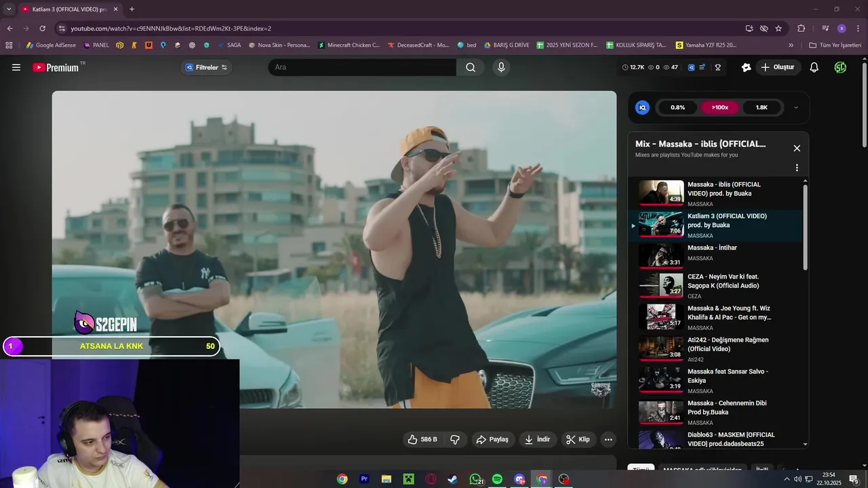Open the Tüm Yer İşaretleri bookmarks folder
The width and height of the screenshot is (868, 488).
tap(835, 45)
